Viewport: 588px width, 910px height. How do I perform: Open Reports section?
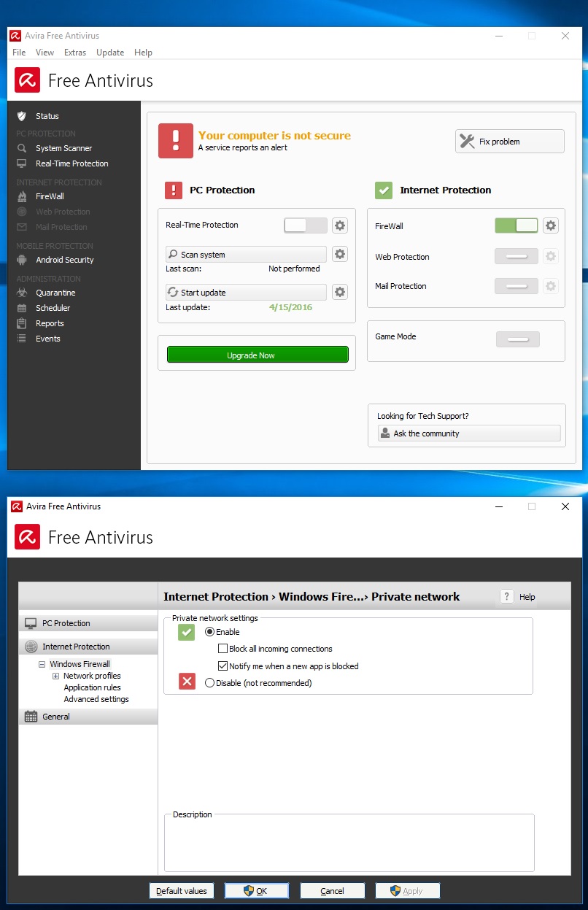point(50,323)
